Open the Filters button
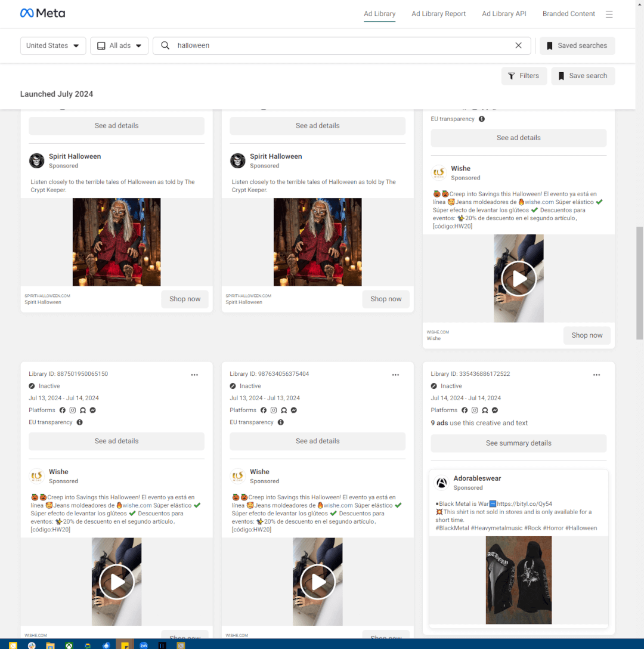The image size is (644, 649). [524, 76]
